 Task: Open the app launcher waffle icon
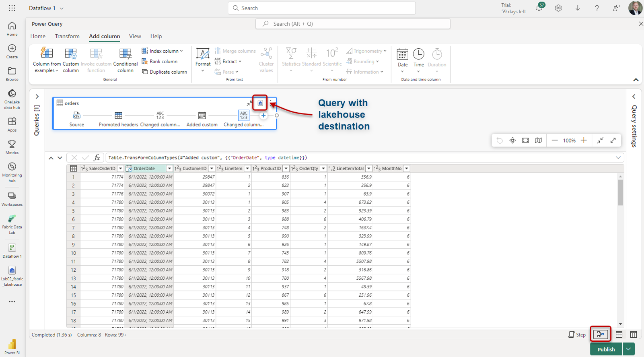coord(12,8)
